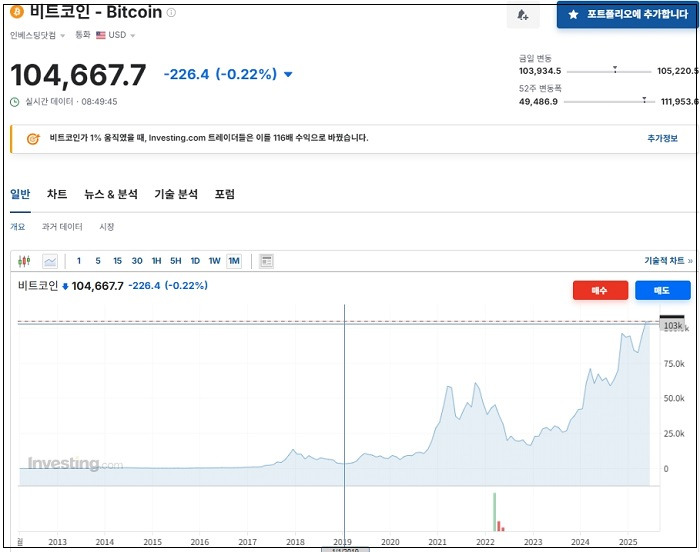Set the chart interval to 15 minutes
Image resolution: width=700 pixels, height=552 pixels.
(117, 261)
